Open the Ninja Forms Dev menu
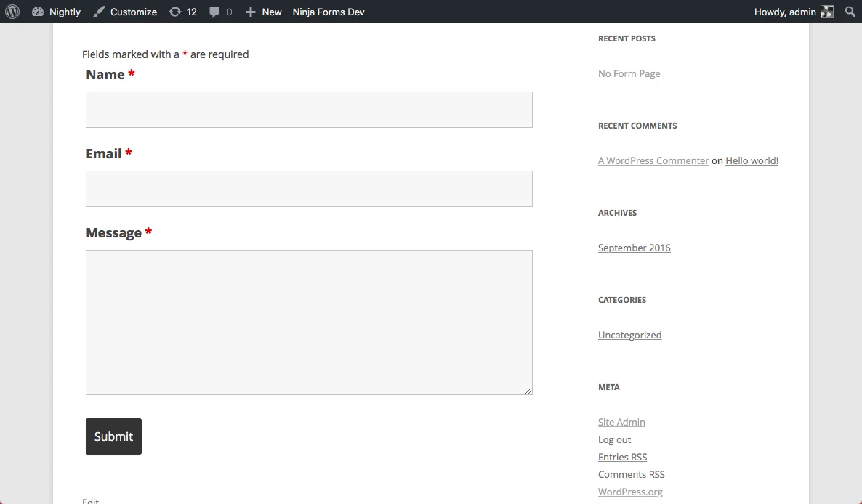Viewport: 862px width, 504px height. (x=328, y=11)
